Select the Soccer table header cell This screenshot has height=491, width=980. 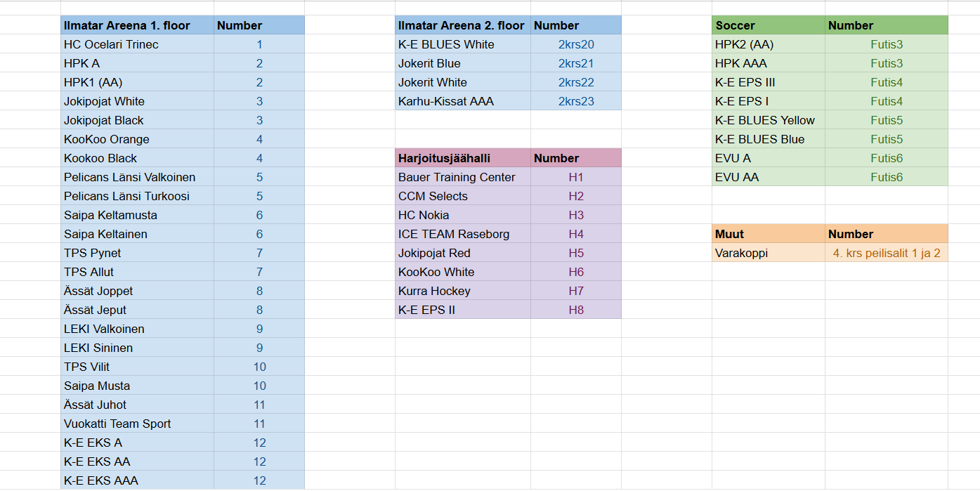736,25
